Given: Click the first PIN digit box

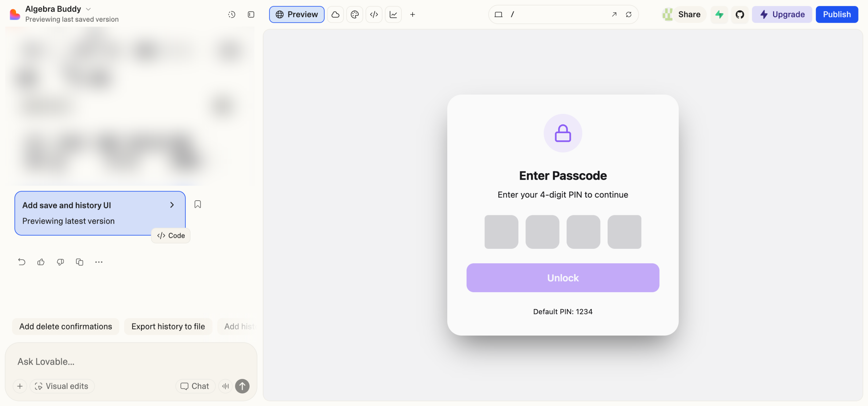Looking at the screenshot, I should tap(501, 232).
